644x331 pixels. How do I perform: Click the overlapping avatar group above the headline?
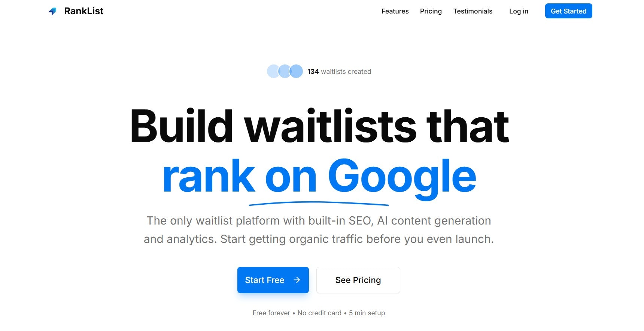coord(285,71)
